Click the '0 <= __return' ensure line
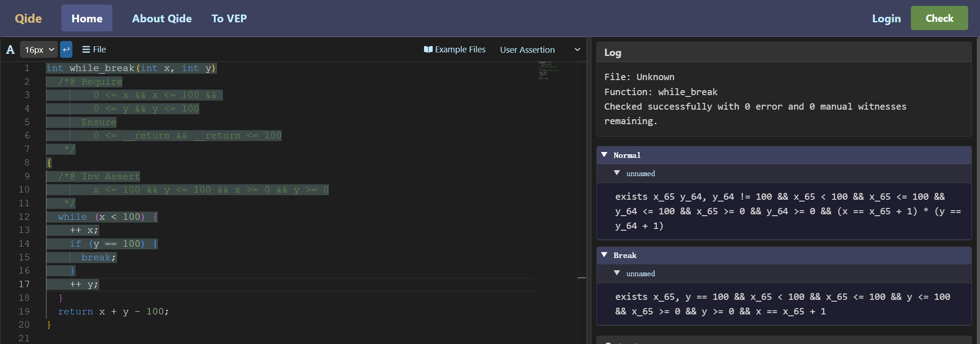This screenshot has width=980, height=344. click(x=187, y=136)
